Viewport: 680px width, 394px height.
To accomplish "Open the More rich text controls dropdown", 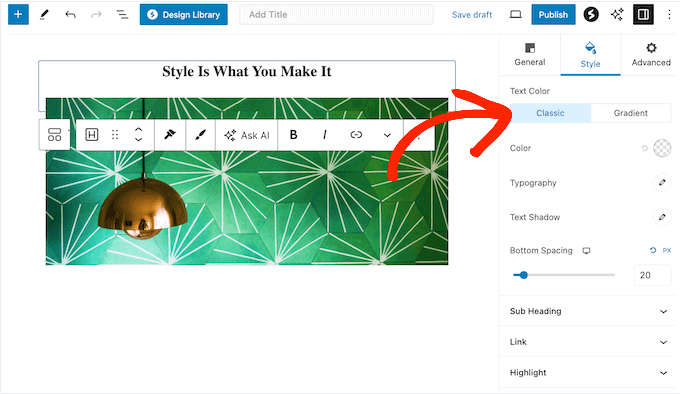I will [387, 135].
